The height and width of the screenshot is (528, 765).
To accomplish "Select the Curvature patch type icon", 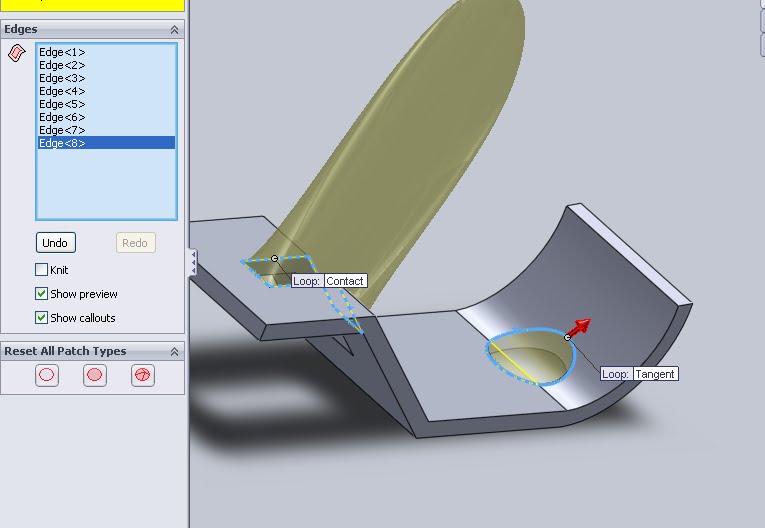I will click(143, 375).
